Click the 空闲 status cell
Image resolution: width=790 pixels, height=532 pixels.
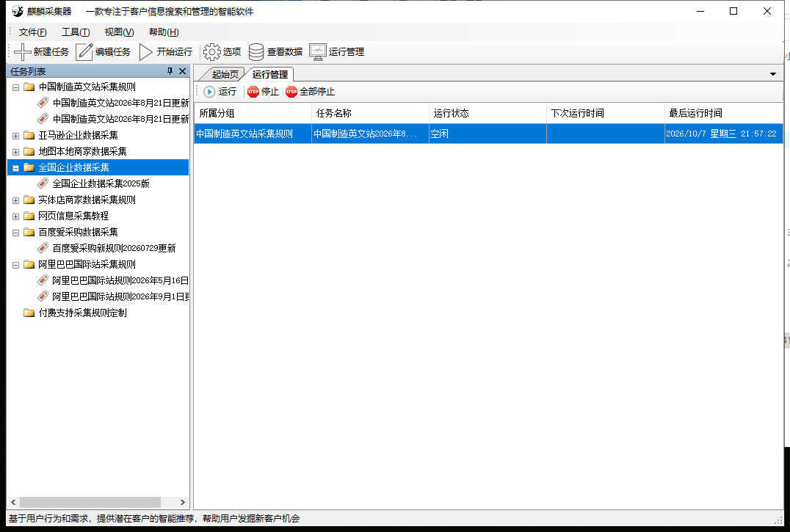488,134
